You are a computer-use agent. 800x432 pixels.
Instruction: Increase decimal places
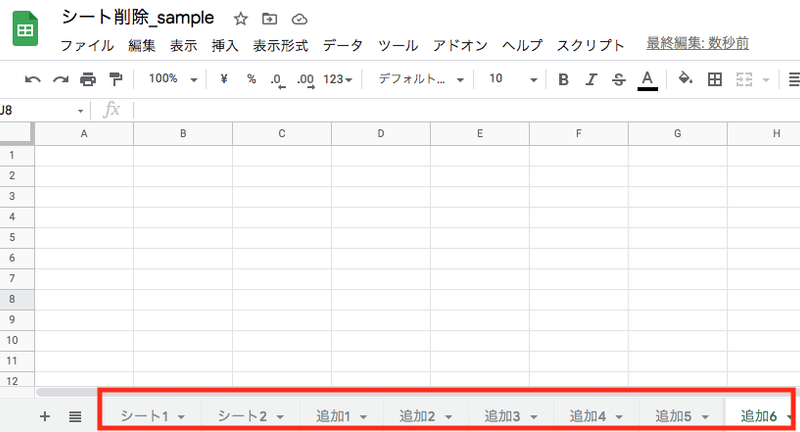pos(306,80)
